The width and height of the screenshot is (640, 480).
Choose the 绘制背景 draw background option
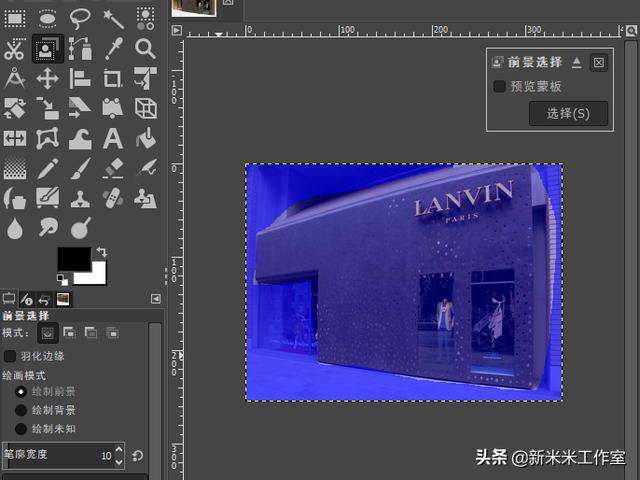pos(21,410)
